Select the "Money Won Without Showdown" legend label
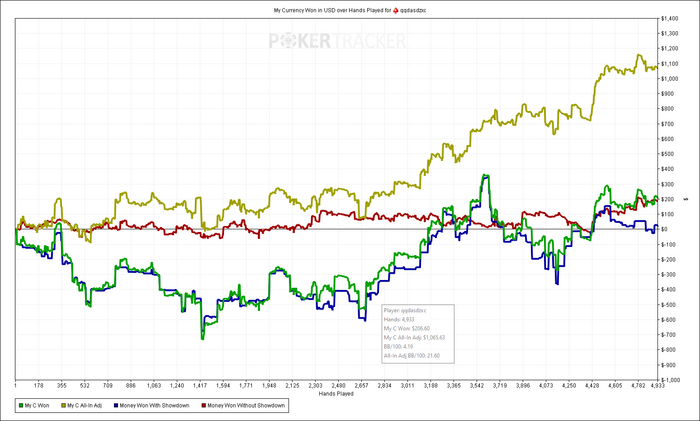 (x=246, y=406)
